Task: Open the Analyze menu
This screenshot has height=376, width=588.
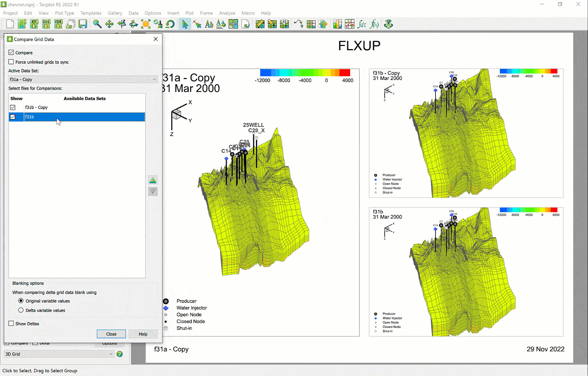Action: [227, 13]
